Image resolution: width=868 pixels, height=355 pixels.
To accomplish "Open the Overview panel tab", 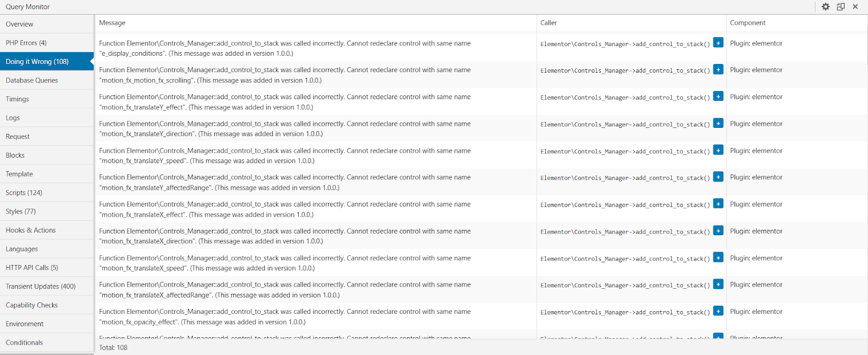I will (20, 24).
